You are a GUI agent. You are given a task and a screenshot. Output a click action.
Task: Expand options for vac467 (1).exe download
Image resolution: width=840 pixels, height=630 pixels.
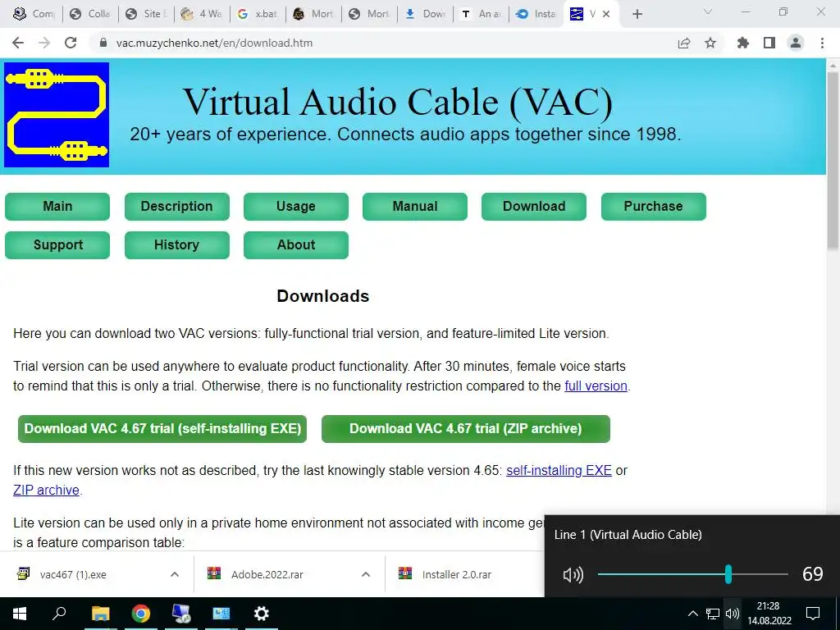click(175, 574)
